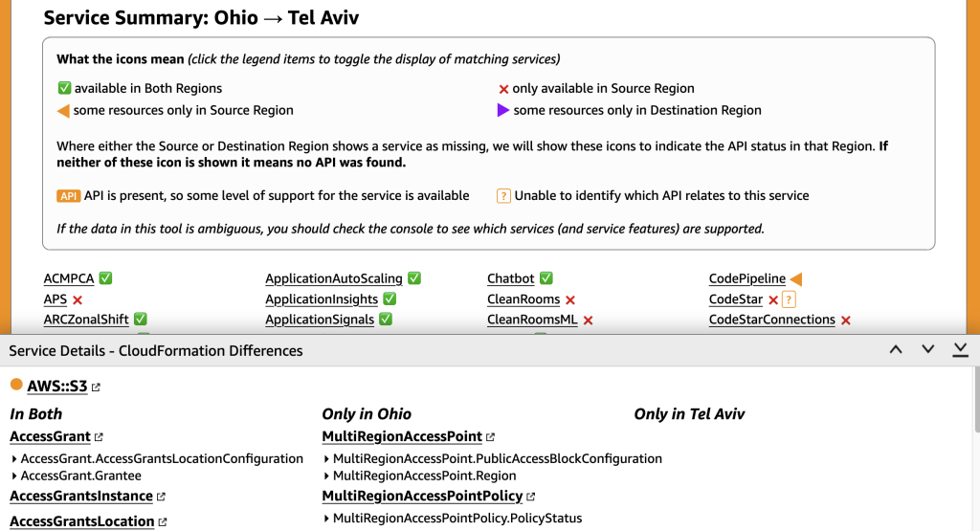Viewport: 980px width, 531px height.
Task: Expand details panel with up chevron
Action: click(x=896, y=350)
